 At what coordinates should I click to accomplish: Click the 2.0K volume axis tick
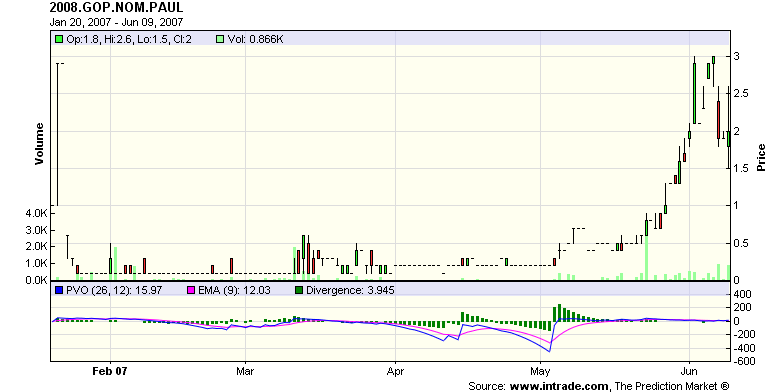36,247
